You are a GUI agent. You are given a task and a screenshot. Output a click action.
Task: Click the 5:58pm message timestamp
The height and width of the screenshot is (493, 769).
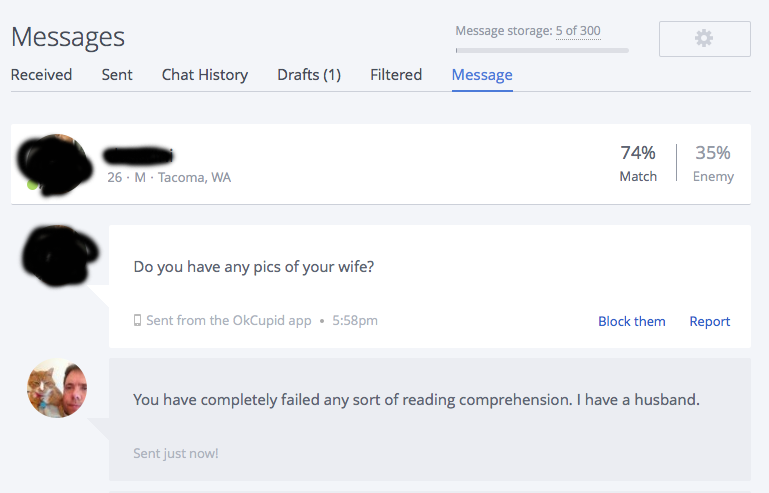coord(355,321)
